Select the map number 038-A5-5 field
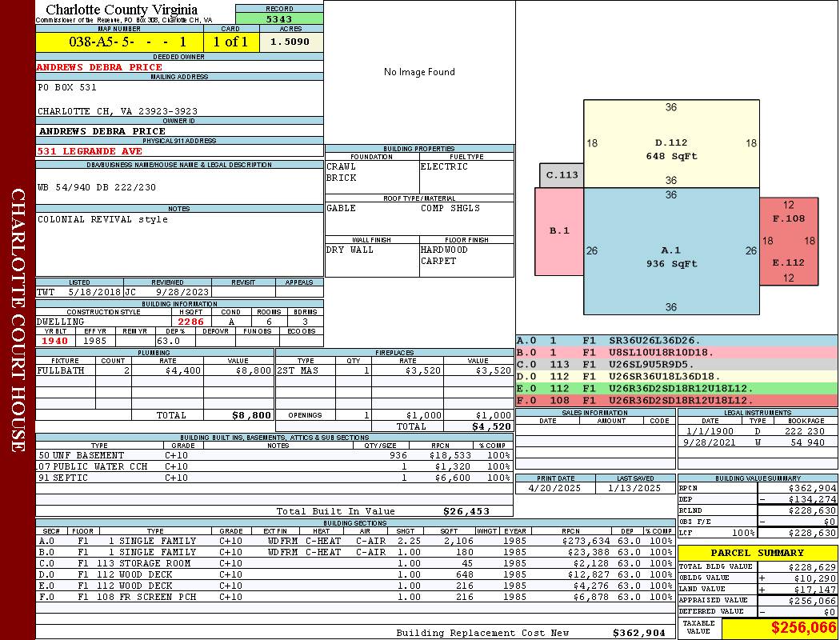 (119, 42)
